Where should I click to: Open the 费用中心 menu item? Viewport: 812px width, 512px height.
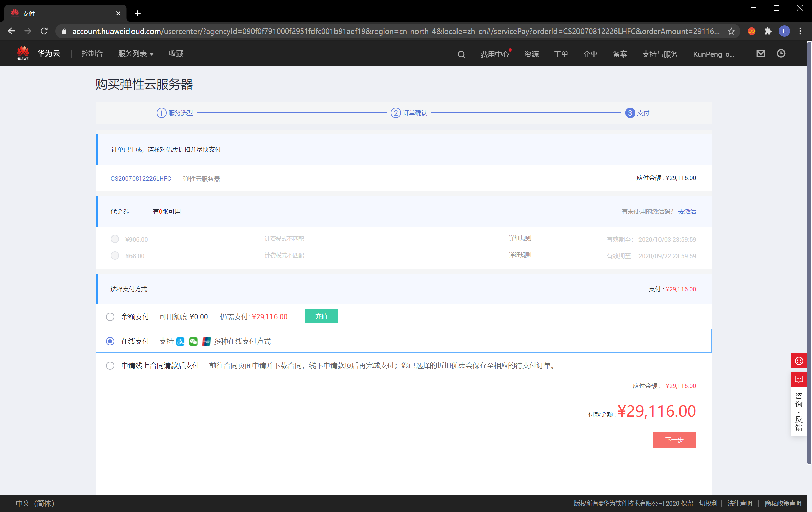coord(494,54)
